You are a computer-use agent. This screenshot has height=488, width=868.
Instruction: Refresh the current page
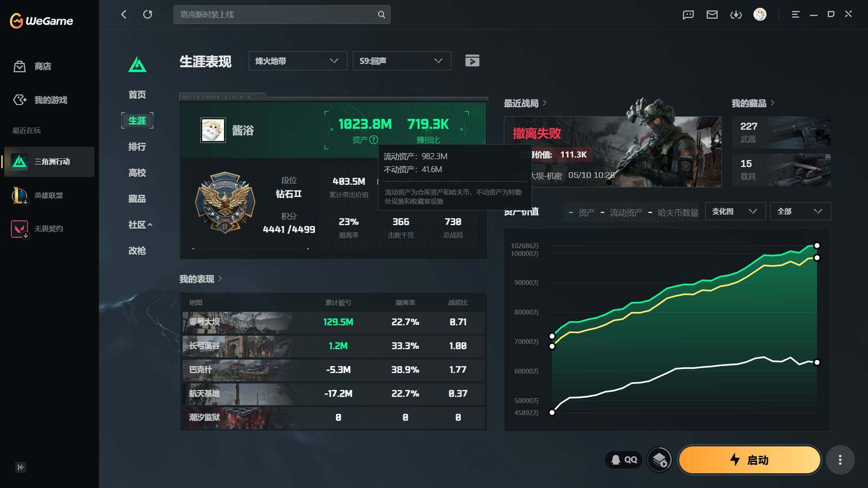148,14
